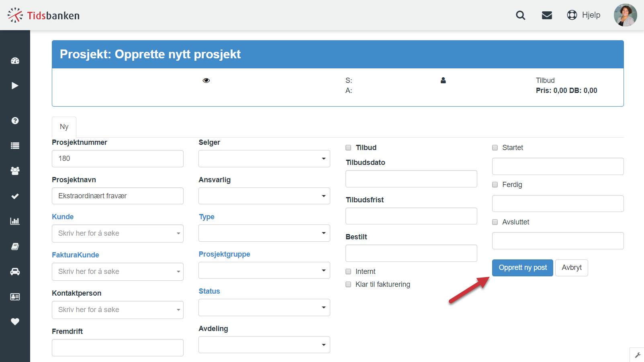Follow the Kunde label link
The height and width of the screenshot is (362, 644).
click(x=63, y=217)
